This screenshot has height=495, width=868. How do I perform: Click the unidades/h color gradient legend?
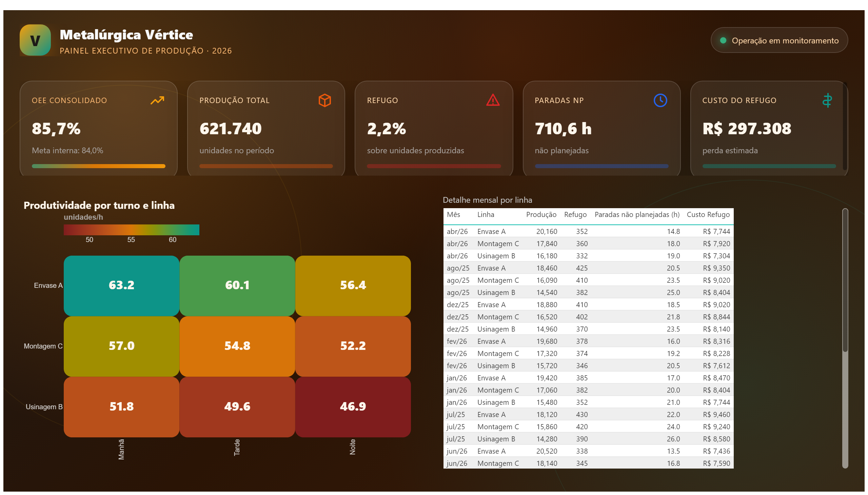(x=131, y=230)
